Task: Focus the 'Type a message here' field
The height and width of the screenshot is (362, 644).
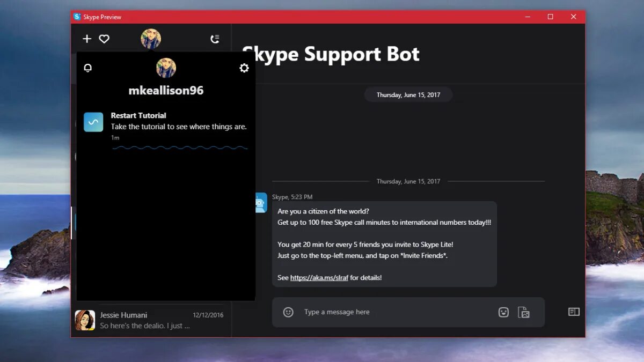Action: (397, 312)
